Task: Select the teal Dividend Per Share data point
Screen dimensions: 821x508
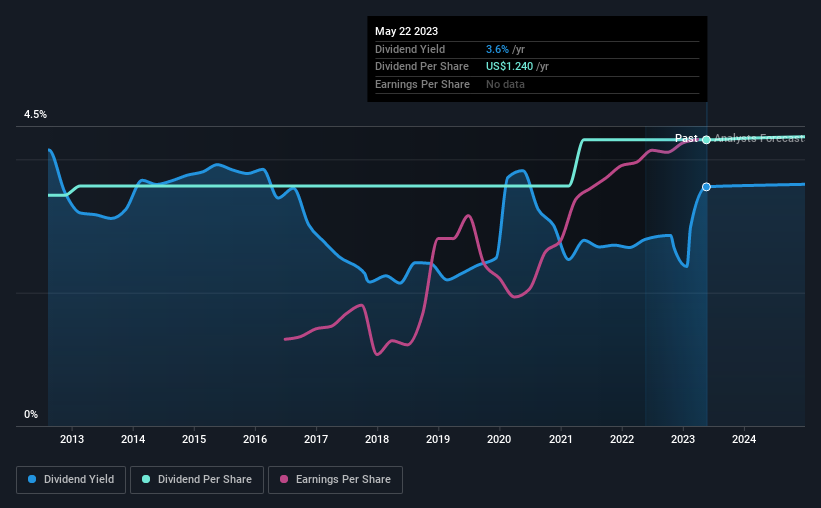Action: [706, 140]
